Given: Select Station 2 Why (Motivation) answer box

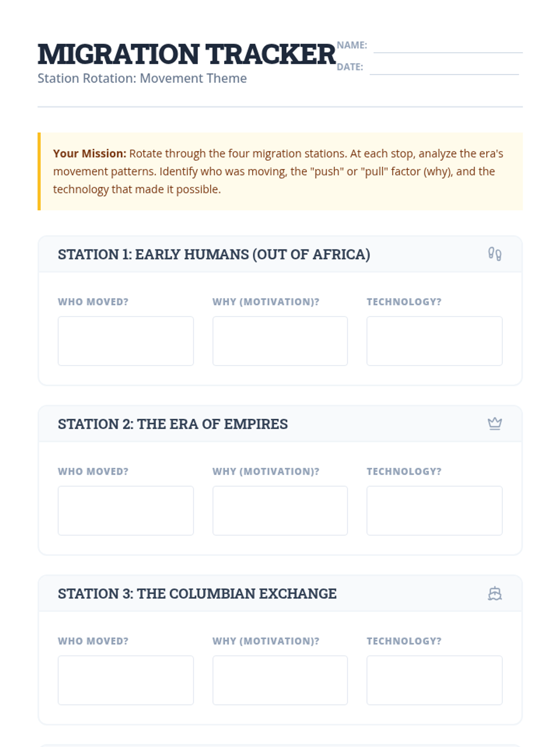Looking at the screenshot, I should (x=280, y=510).
